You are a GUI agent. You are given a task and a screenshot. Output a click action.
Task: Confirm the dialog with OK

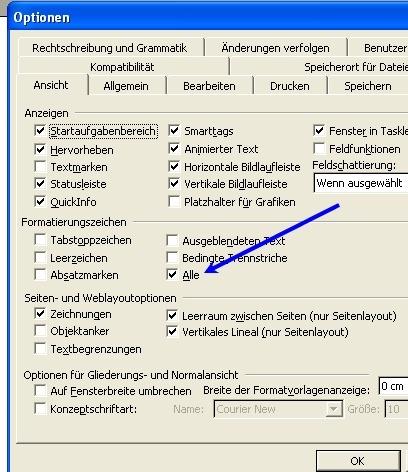click(358, 461)
